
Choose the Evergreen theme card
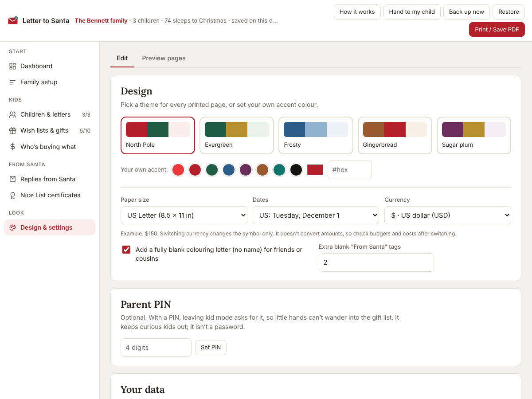(237, 135)
